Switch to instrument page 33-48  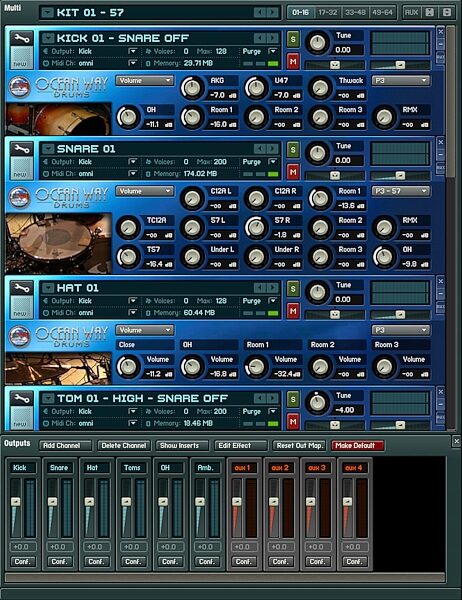355,13
